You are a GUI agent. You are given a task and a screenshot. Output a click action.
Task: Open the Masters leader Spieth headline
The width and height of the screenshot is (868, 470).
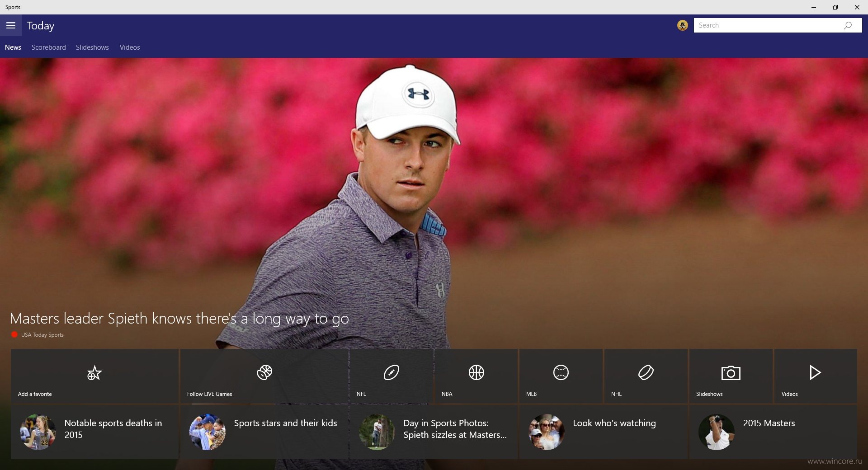pos(179,319)
